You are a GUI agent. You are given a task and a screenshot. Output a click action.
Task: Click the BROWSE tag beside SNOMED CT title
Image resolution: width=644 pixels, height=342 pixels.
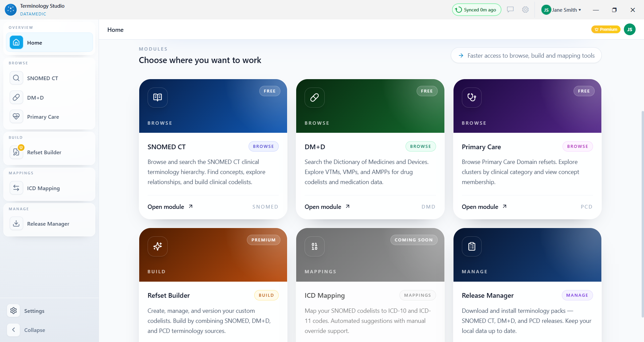264,147
